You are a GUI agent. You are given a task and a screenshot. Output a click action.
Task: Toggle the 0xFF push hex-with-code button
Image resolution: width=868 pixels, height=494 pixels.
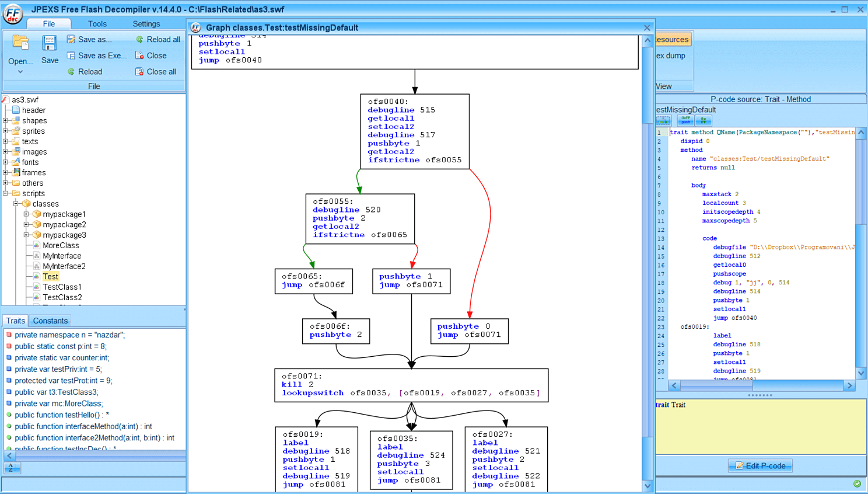(685, 121)
